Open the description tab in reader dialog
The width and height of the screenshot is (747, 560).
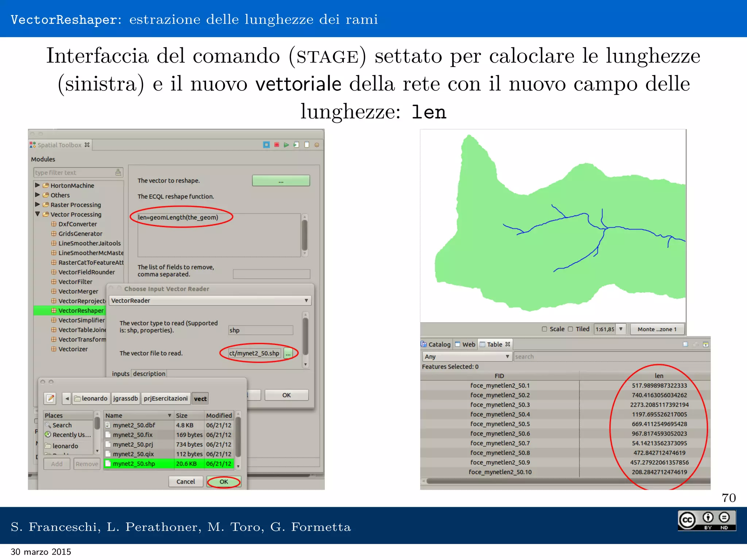tap(149, 374)
